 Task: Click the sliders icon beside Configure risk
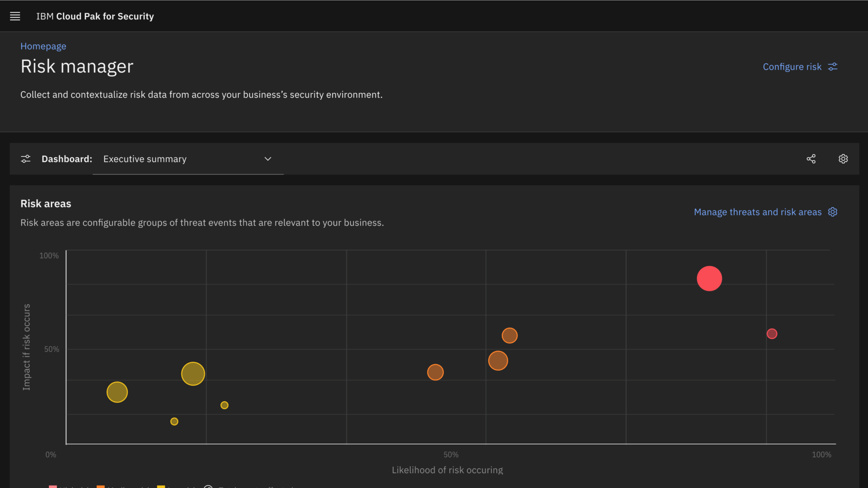coord(833,67)
